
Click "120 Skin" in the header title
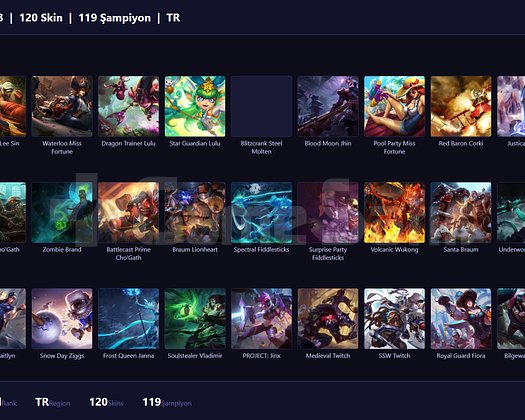click(41, 18)
